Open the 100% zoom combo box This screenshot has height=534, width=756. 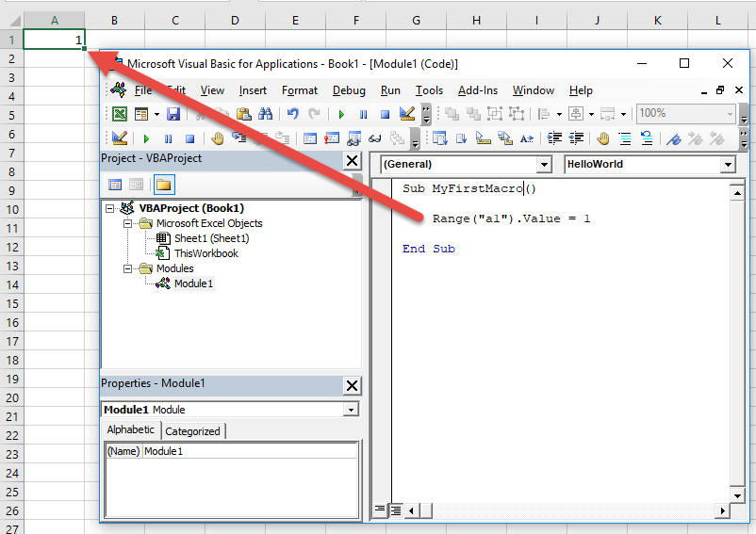686,114
